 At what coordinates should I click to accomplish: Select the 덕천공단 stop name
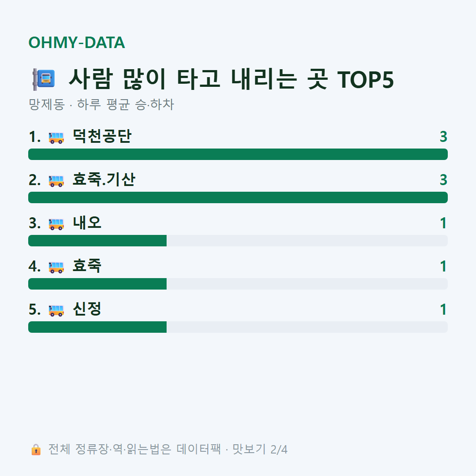(102, 136)
